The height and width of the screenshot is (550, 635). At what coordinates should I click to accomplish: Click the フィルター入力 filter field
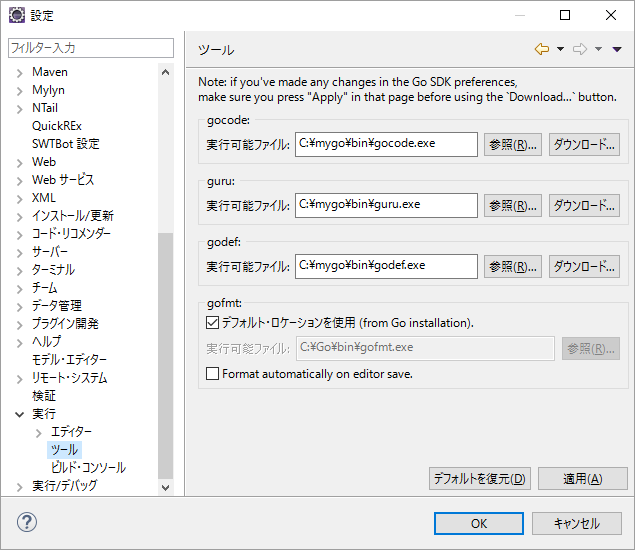coord(91,48)
